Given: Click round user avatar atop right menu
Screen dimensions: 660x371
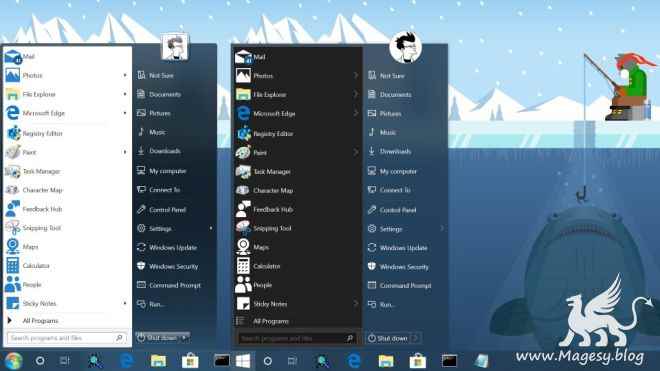Looking at the screenshot, I should point(405,48).
